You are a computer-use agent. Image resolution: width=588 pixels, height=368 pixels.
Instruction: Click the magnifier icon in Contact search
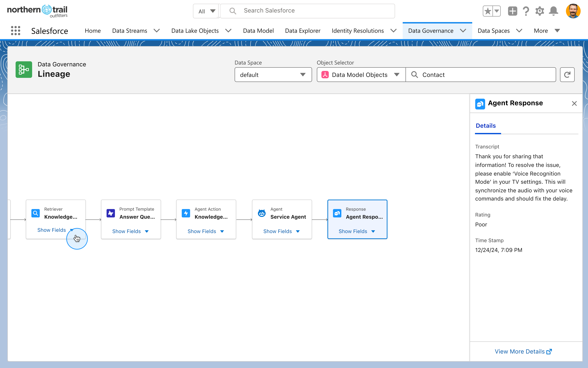(x=415, y=74)
